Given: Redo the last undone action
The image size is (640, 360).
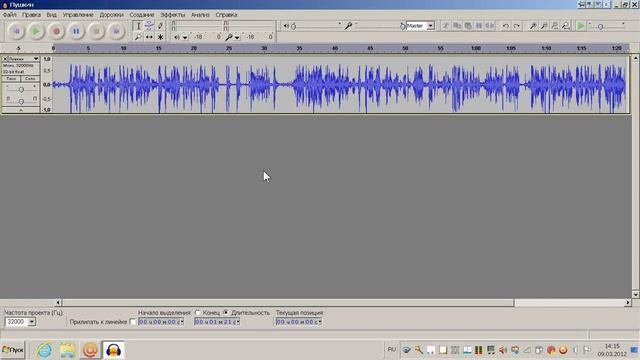Looking at the screenshot, I should pyautogui.click(x=516, y=26).
